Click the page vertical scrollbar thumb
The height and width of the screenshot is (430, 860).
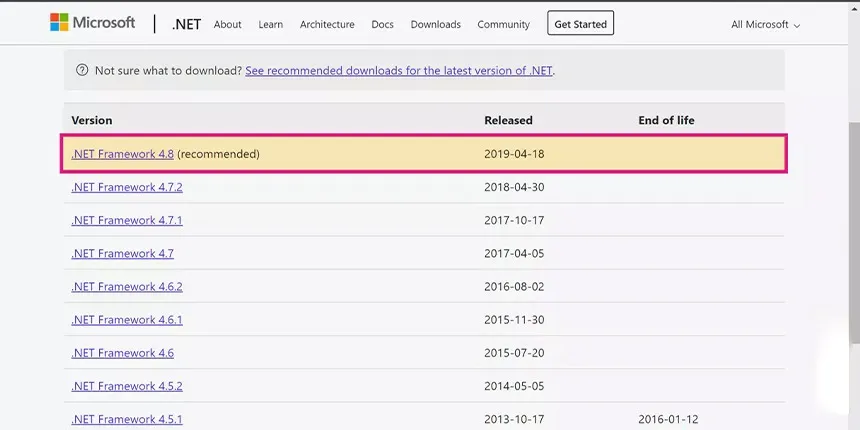coord(854,233)
